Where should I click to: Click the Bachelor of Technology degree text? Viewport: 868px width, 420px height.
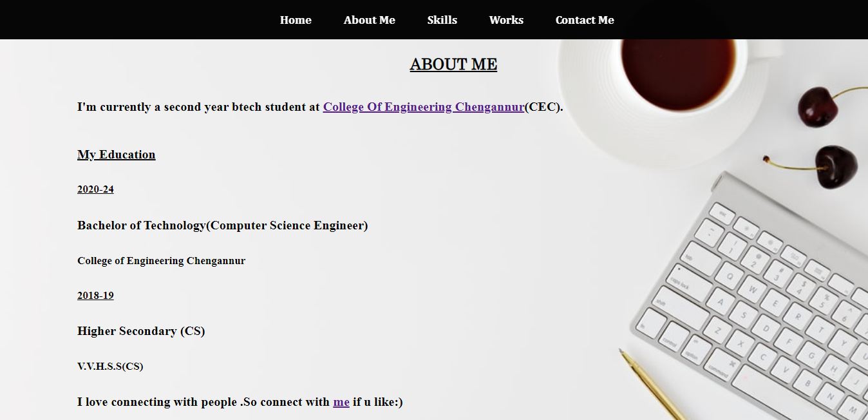point(223,225)
